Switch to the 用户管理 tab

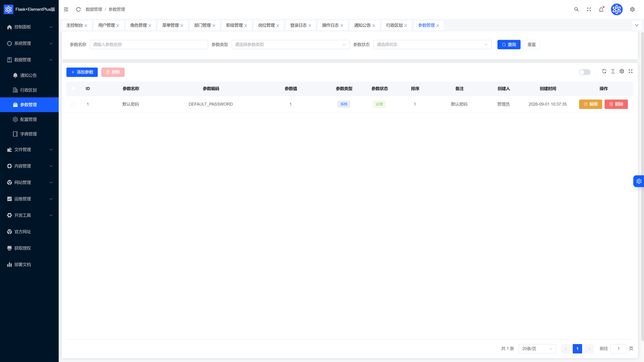point(106,25)
